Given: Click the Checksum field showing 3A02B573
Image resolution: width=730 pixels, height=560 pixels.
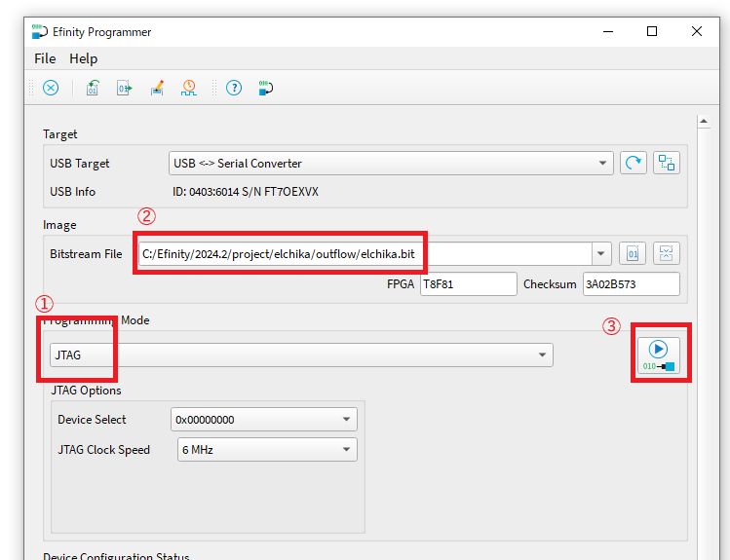Looking at the screenshot, I should click(630, 284).
